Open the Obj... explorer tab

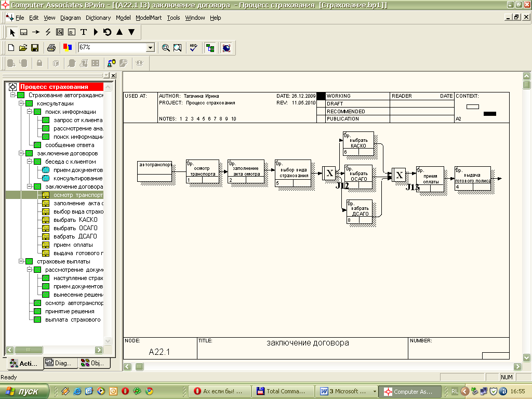(x=94, y=363)
